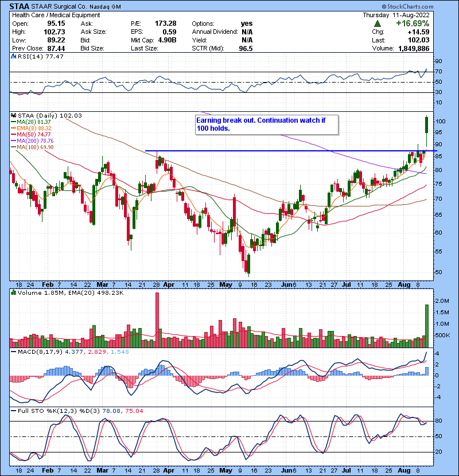Click the blue horizontal resistance line
Viewport: 459px width, 476px height.
287,151
